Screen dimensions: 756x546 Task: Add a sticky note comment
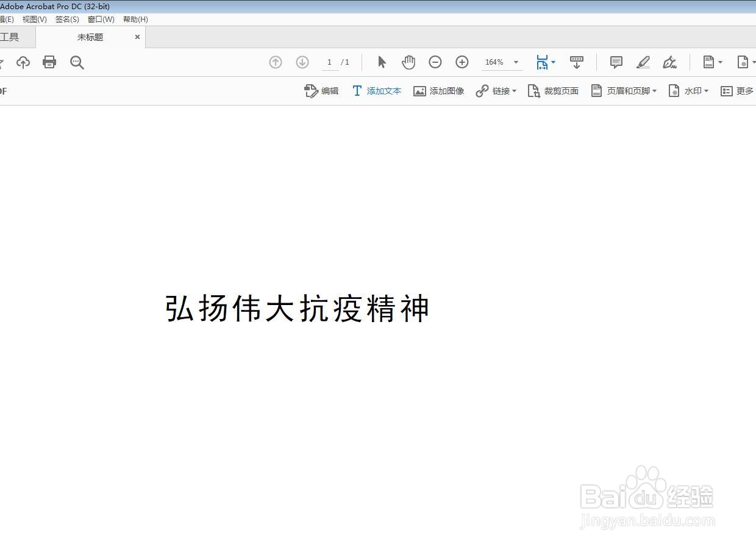click(x=616, y=62)
